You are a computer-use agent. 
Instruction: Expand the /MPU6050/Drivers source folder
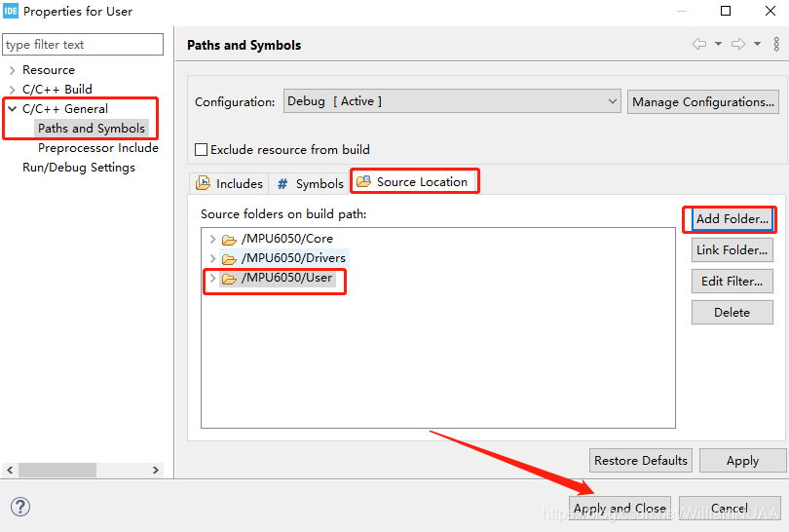click(213, 258)
